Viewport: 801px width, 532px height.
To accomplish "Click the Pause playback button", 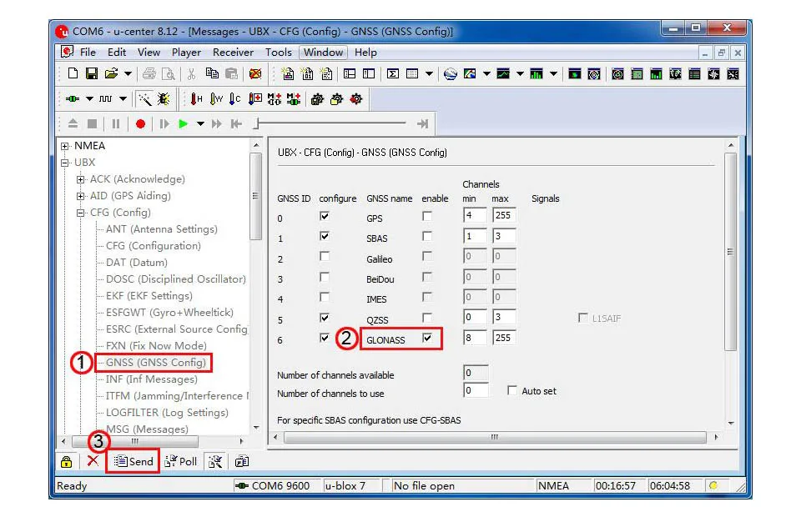I will (116, 123).
